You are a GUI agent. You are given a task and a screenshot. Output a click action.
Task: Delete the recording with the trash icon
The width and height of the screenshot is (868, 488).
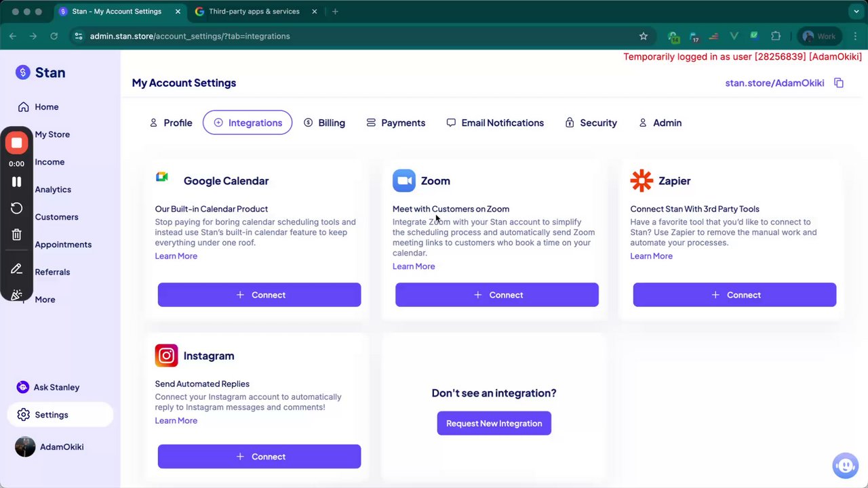16,235
